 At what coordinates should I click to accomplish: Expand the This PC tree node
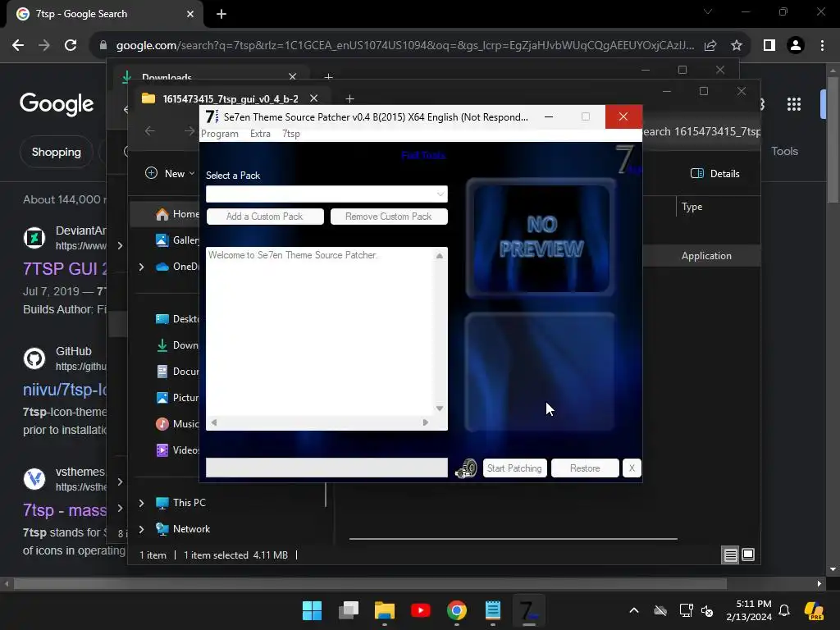point(141,503)
